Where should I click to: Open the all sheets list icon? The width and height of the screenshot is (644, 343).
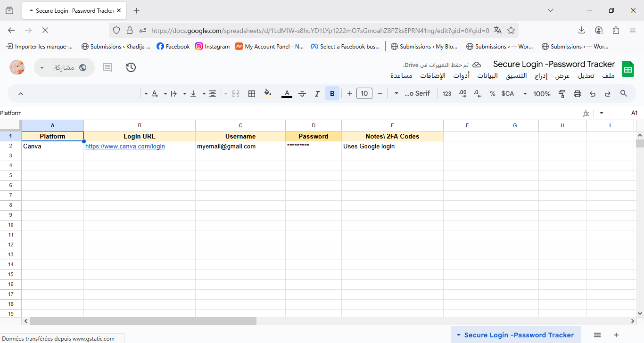point(597,335)
